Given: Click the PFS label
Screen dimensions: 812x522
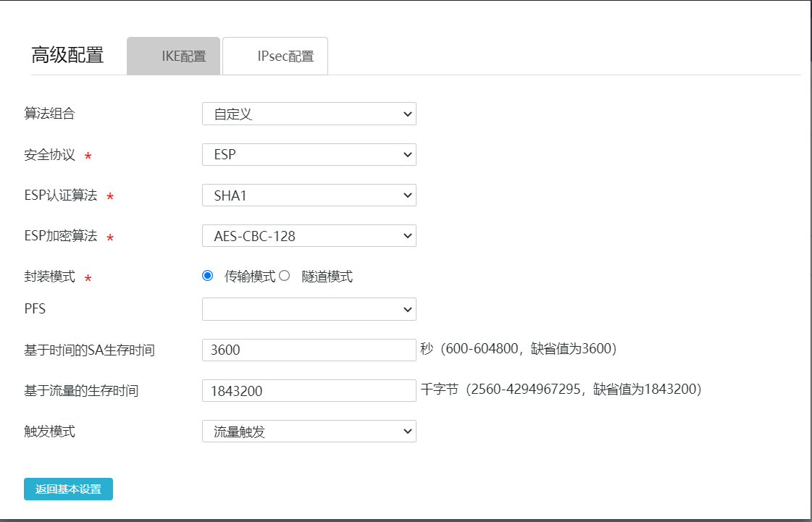Looking at the screenshot, I should (35, 309).
